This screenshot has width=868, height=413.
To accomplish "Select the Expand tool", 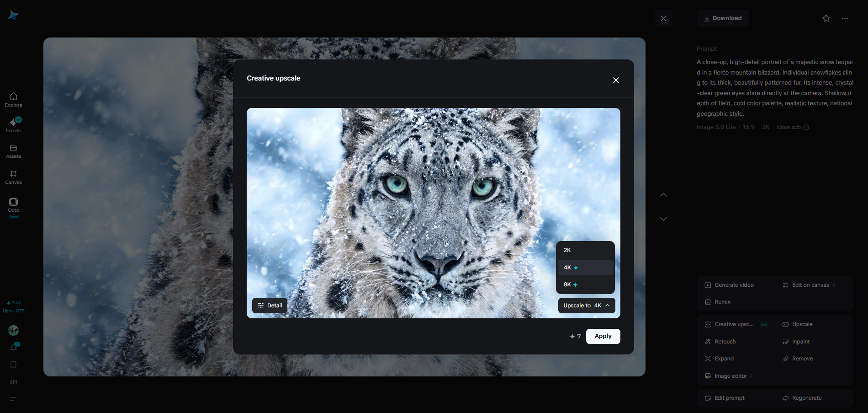I will coord(720,359).
